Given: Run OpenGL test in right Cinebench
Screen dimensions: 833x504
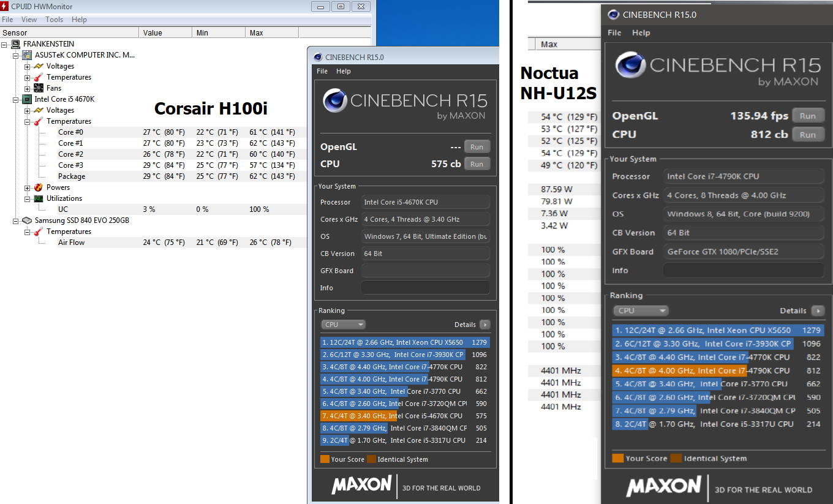Looking at the screenshot, I should pos(808,116).
